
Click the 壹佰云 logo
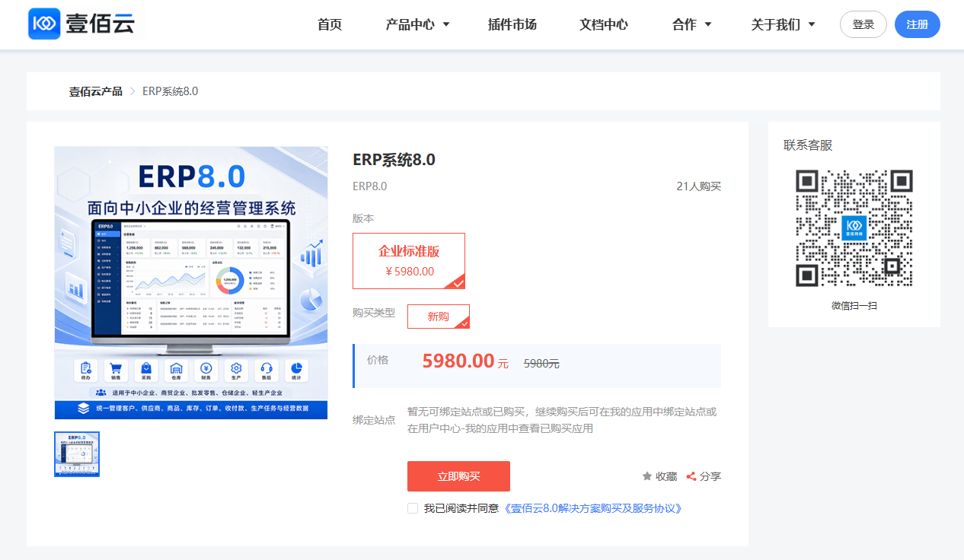(81, 24)
